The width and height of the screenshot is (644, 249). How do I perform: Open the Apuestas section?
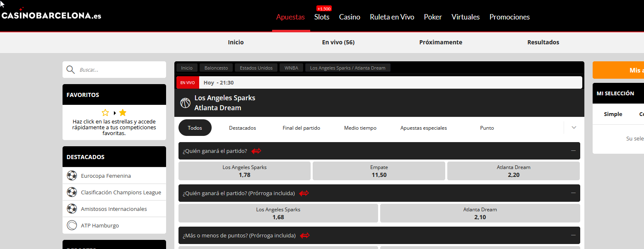290,17
